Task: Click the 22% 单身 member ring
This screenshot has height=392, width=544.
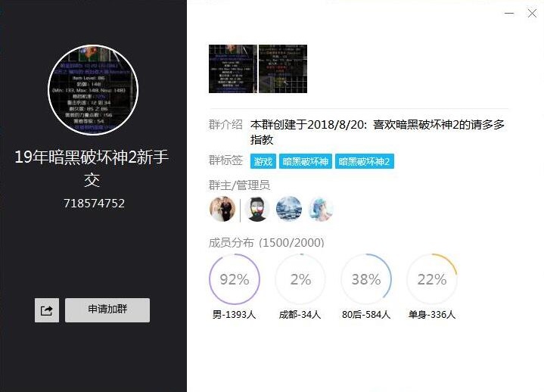Action: 432,279
